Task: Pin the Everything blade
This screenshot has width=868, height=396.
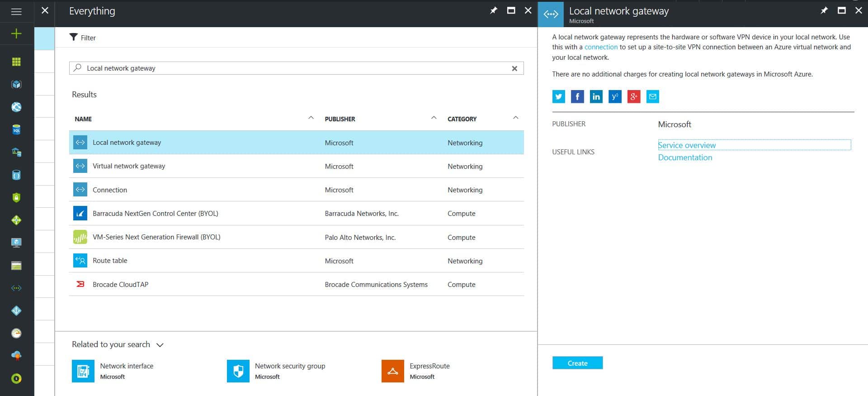Action: click(494, 10)
